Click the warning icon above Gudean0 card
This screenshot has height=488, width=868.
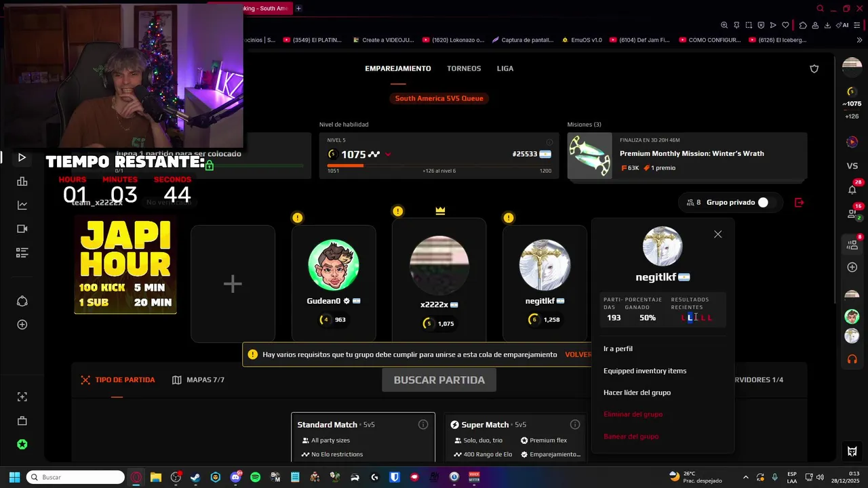[x=297, y=218]
